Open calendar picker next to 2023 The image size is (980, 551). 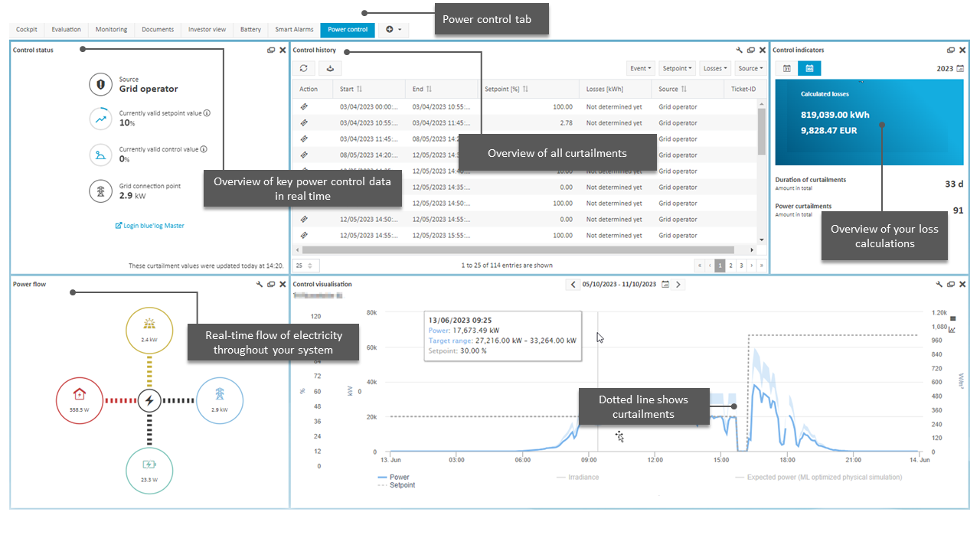pos(960,68)
